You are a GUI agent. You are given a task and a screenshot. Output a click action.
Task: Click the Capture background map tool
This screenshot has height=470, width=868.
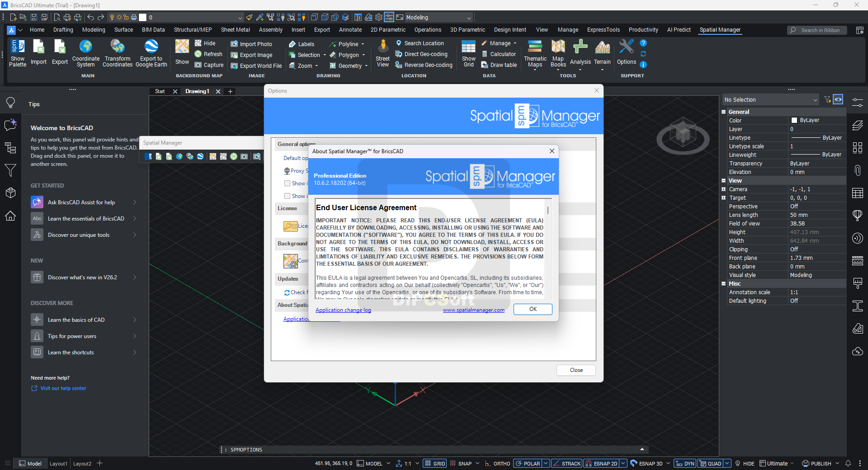209,65
